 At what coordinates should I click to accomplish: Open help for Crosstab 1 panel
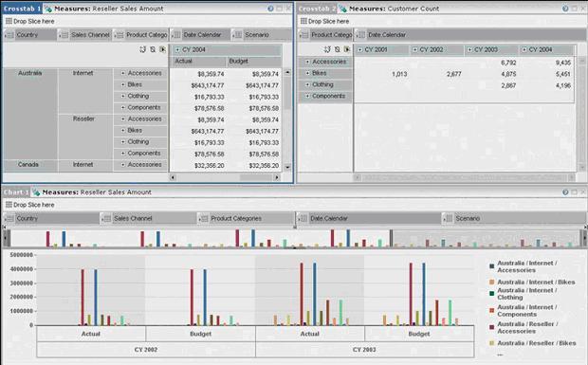click(x=270, y=9)
